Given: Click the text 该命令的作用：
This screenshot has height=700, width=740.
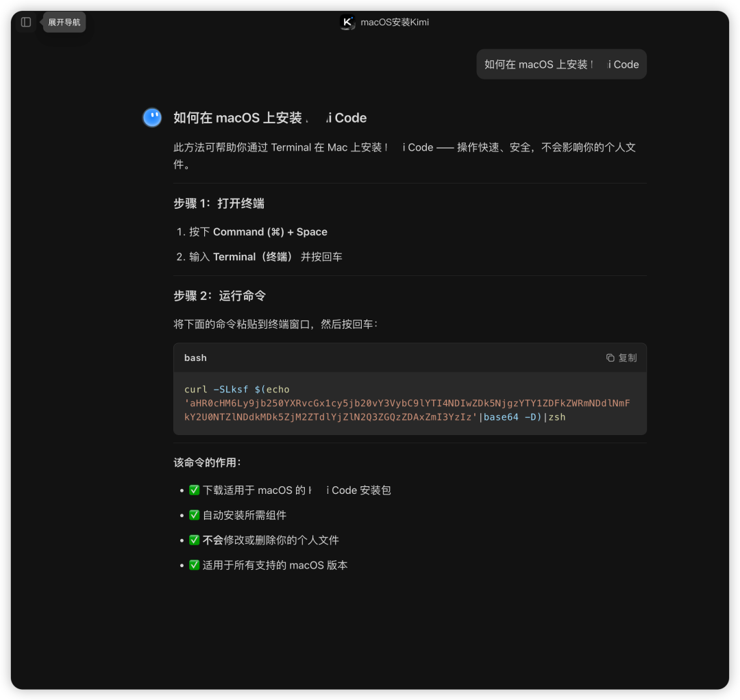Looking at the screenshot, I should point(208,462).
